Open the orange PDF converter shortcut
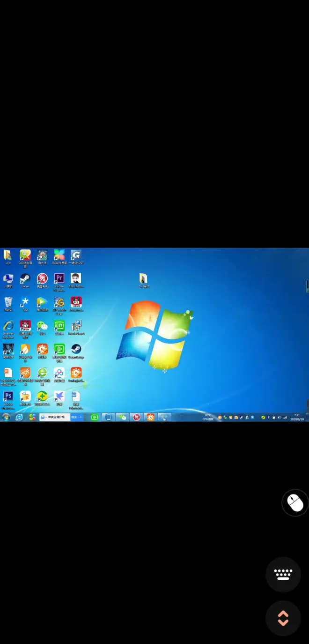309x644 pixels. click(x=25, y=376)
